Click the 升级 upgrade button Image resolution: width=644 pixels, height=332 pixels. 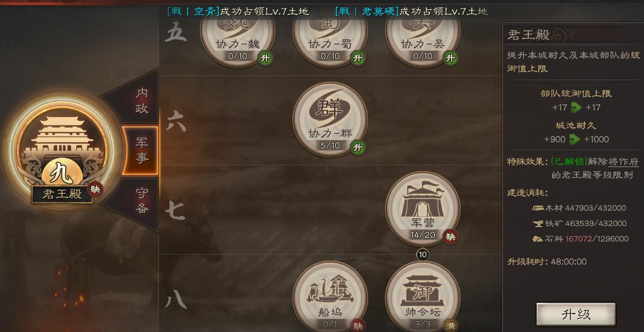point(576,314)
